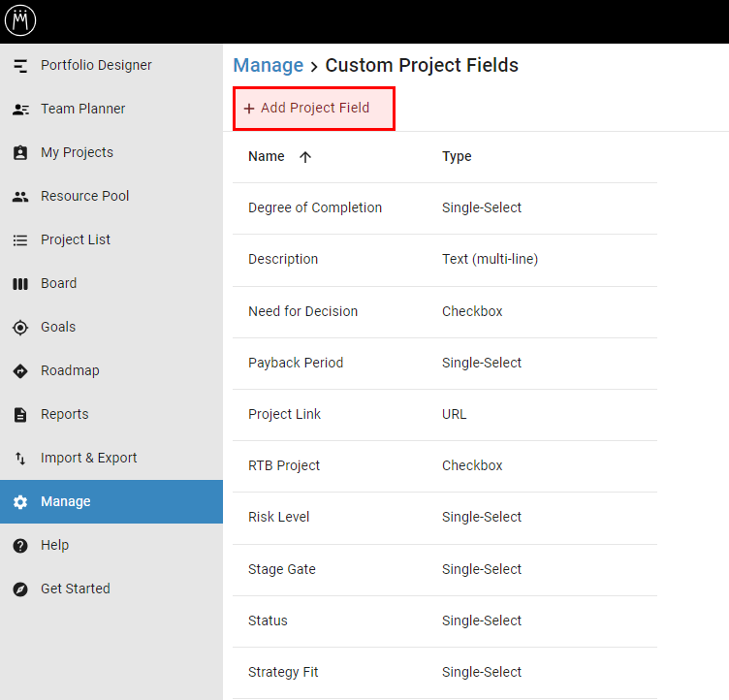Toggle Name column sort arrow
Viewport: 729px width, 700px height.
click(305, 157)
